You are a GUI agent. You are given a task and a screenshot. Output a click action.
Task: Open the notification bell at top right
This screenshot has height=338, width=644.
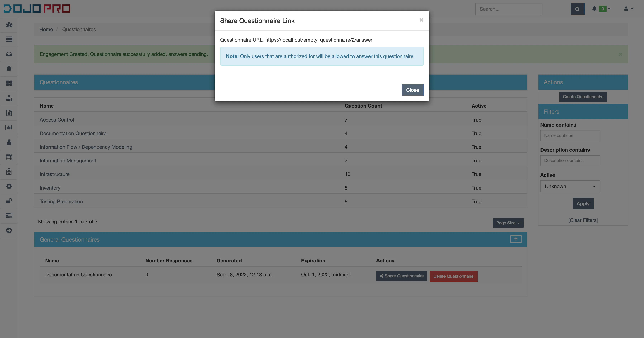(594, 9)
